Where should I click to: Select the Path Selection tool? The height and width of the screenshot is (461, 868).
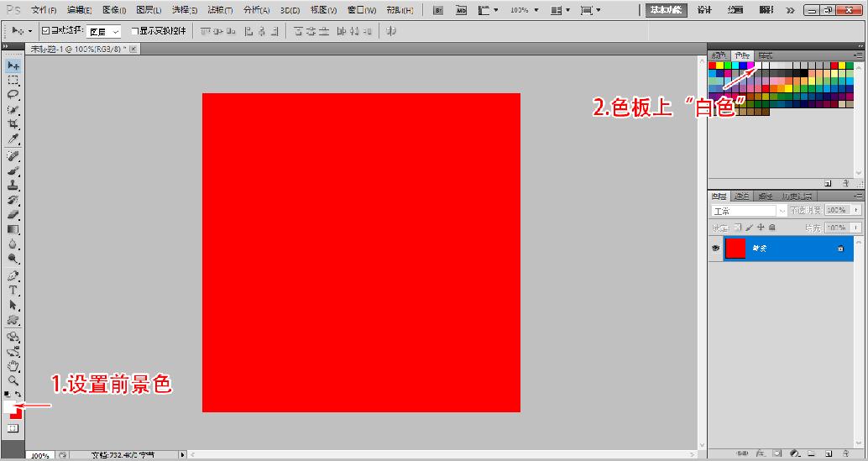pyautogui.click(x=13, y=305)
